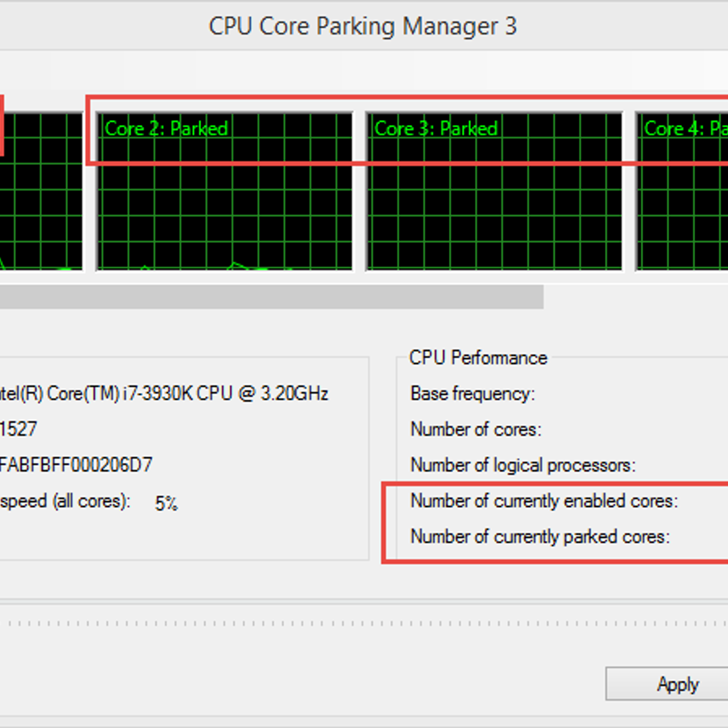Click the 'Number of cores:' label
The width and height of the screenshot is (728, 728).
pyautogui.click(x=476, y=430)
